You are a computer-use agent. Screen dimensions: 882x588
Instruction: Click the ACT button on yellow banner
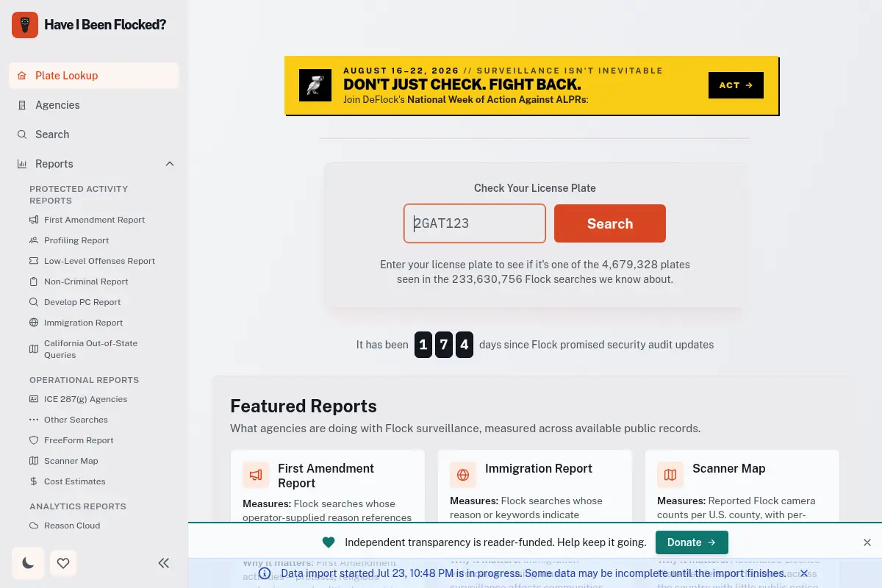tap(736, 85)
